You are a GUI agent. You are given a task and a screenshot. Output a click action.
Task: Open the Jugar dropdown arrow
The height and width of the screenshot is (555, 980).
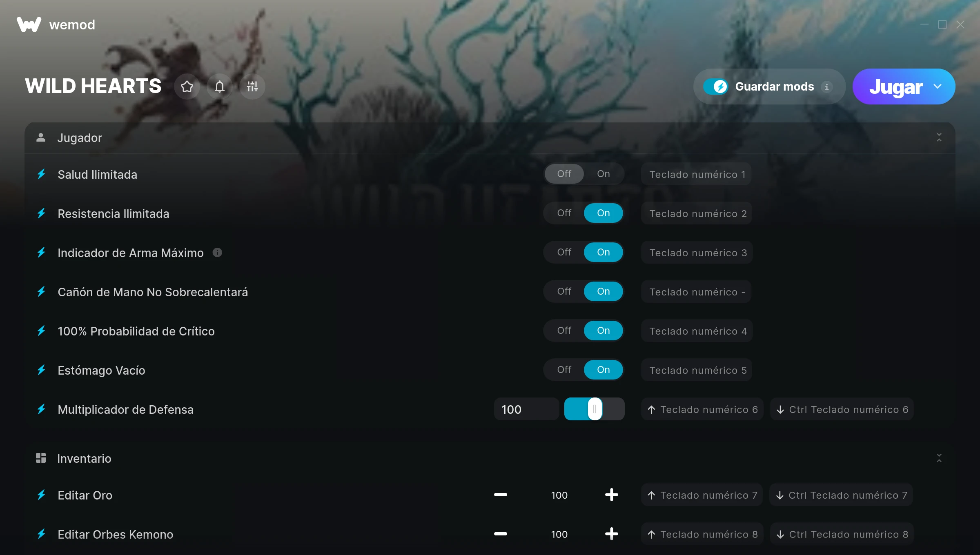tap(938, 87)
